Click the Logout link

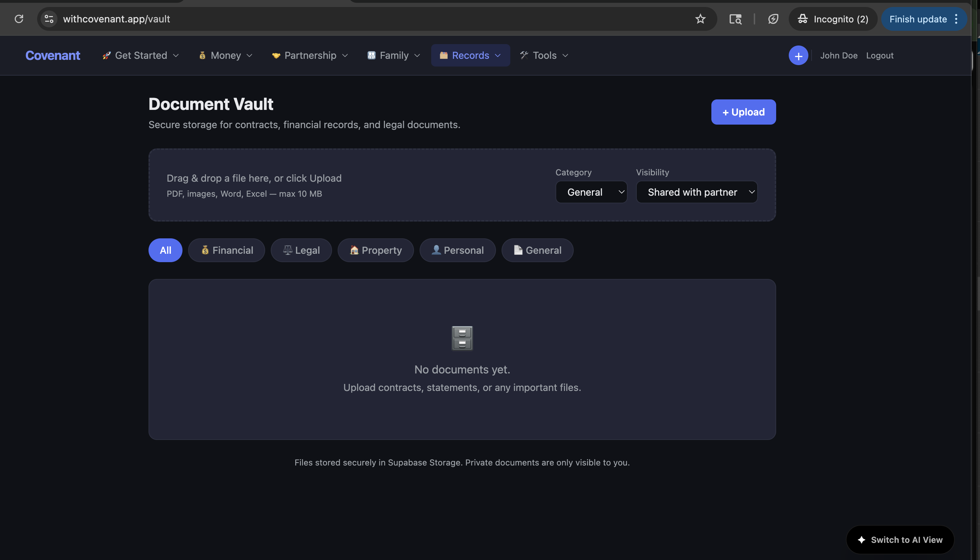click(x=879, y=55)
